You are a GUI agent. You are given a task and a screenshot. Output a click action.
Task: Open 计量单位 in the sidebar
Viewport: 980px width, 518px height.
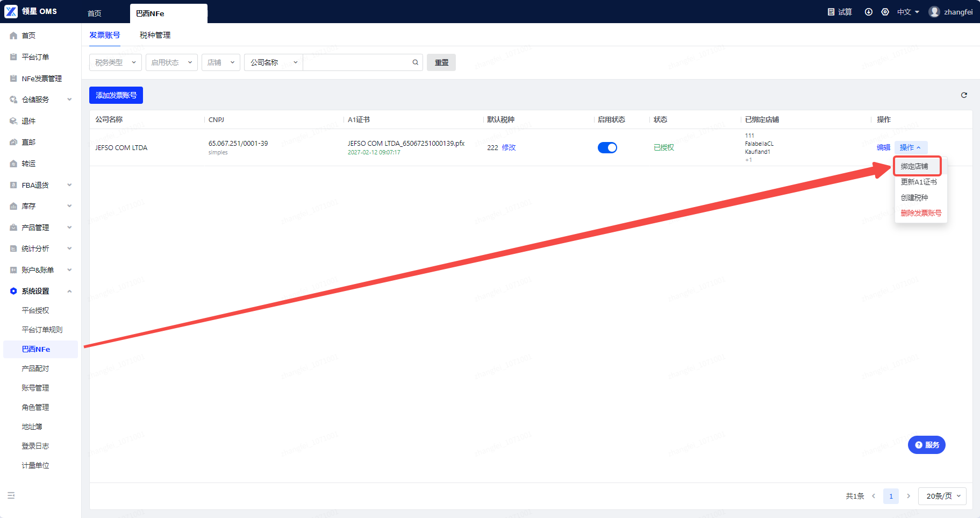tap(35, 465)
